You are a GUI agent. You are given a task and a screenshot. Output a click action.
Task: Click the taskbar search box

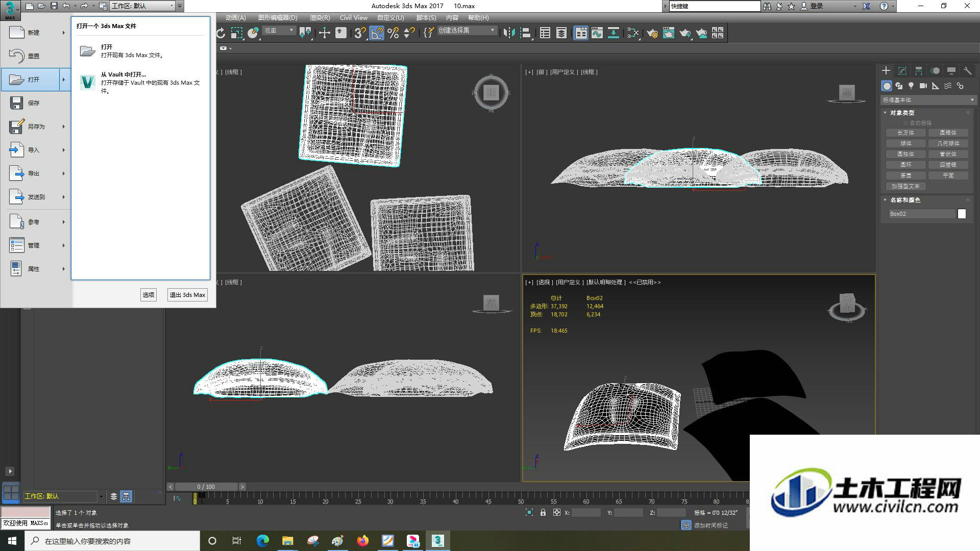[112, 541]
